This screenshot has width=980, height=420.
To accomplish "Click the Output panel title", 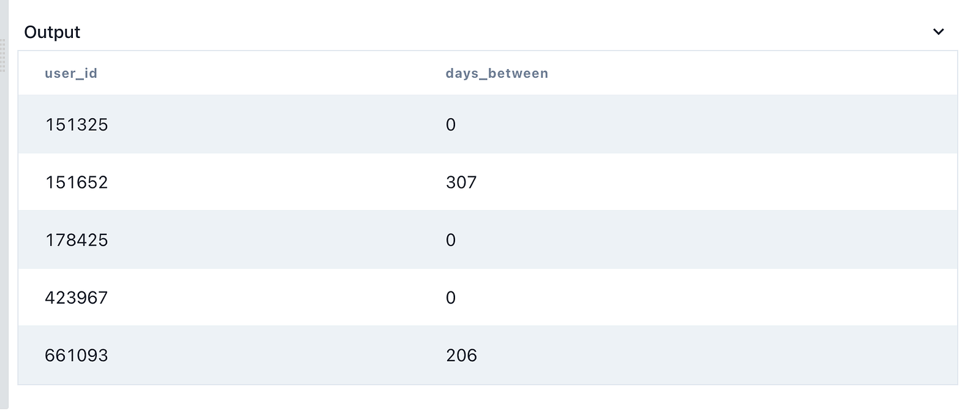I will (x=52, y=32).
